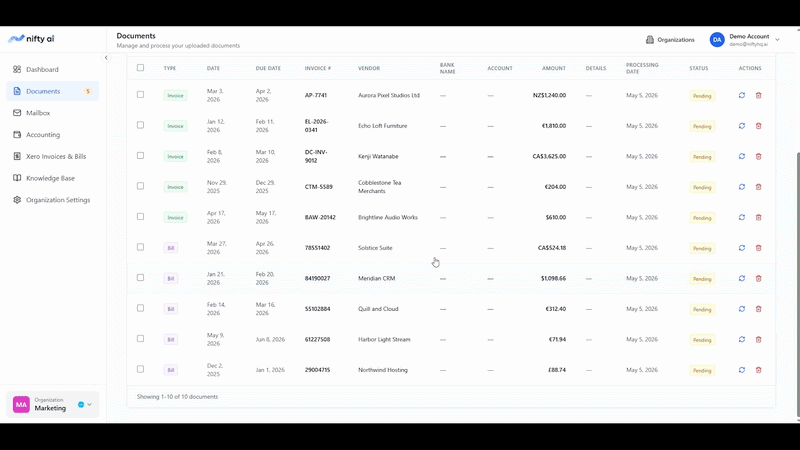Viewport: 800px width, 450px height.
Task: Delete the Cobblestone Tea Merchants invoice
Action: coord(759,187)
